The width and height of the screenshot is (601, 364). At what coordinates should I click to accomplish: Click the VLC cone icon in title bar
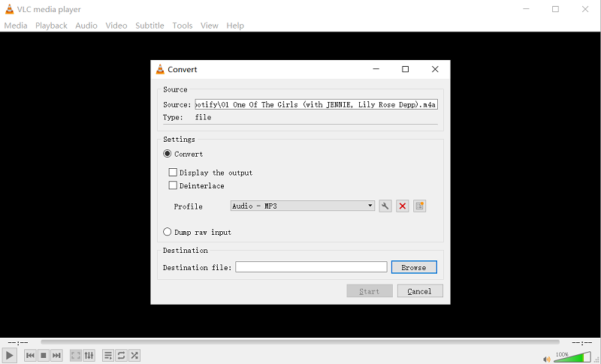pos(9,9)
